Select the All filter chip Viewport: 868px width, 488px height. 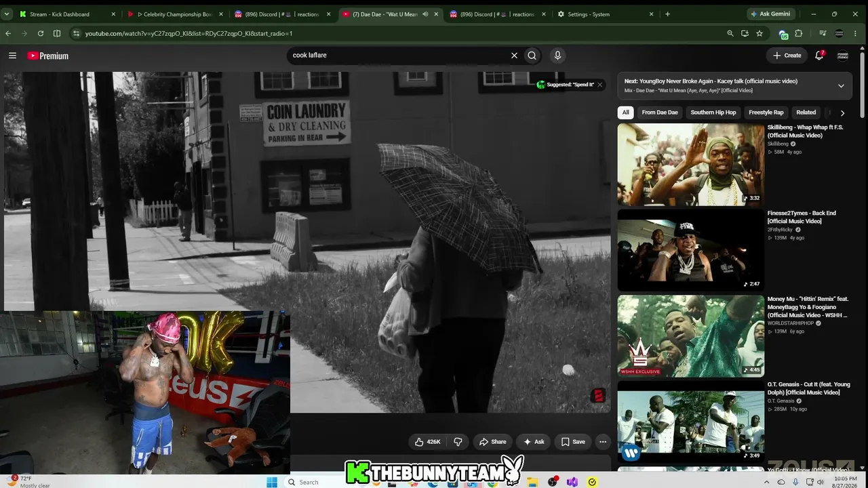[626, 113]
